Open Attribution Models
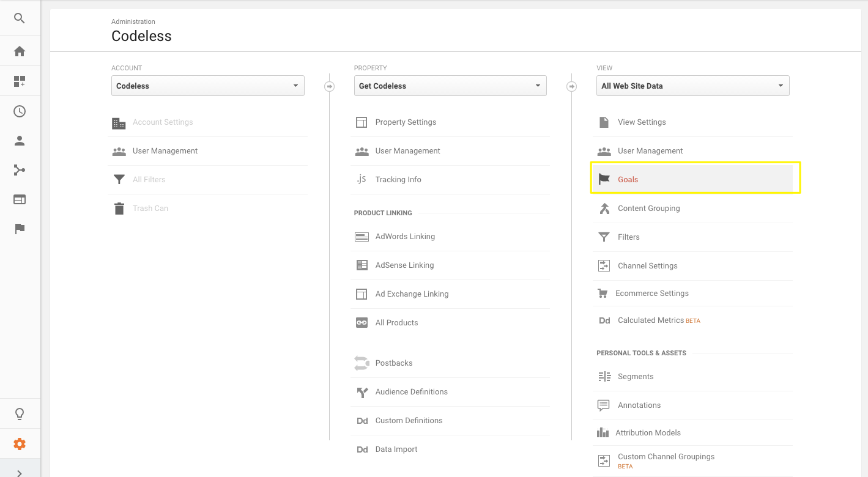The width and height of the screenshot is (868, 477). click(x=648, y=433)
